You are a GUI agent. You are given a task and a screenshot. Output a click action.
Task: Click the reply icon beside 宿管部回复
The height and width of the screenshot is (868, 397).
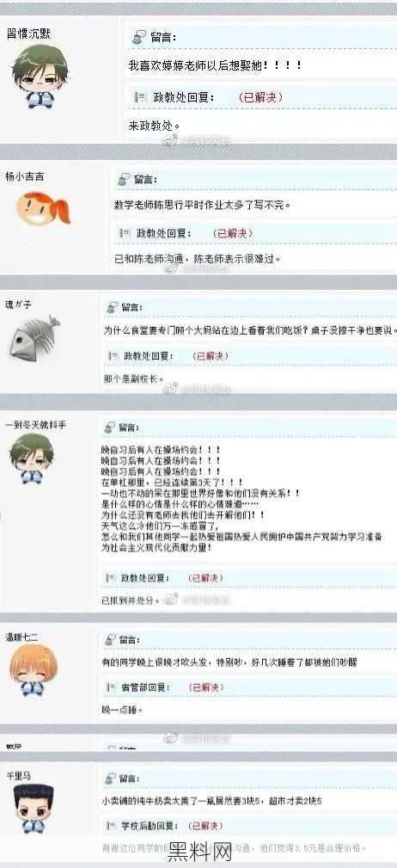111,687
